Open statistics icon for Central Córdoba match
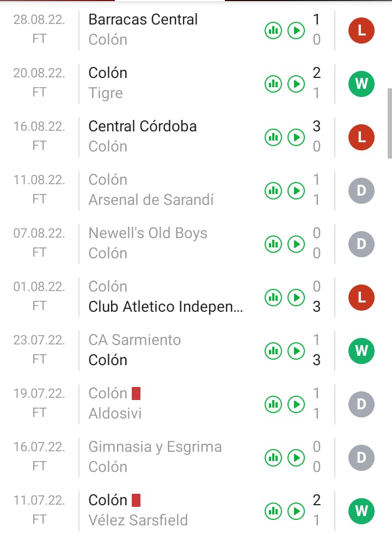 [273, 137]
